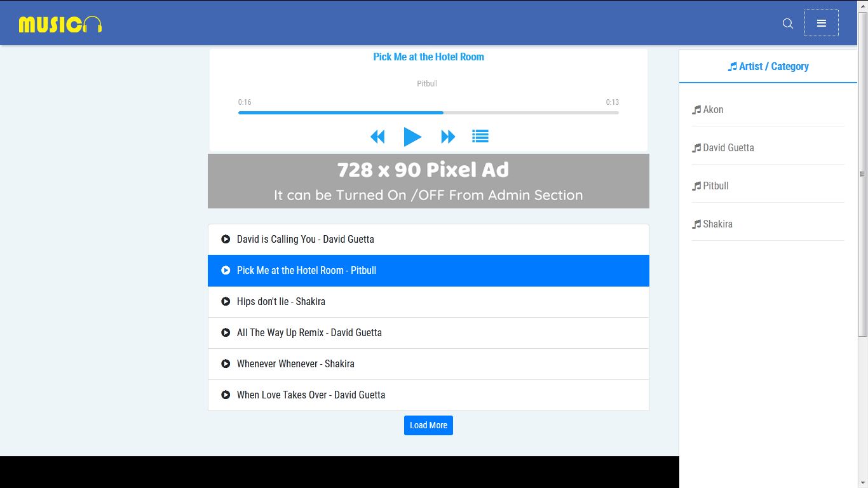Click the page vertical scrollbar
The width and height of the screenshot is (868, 488).
click(x=862, y=175)
